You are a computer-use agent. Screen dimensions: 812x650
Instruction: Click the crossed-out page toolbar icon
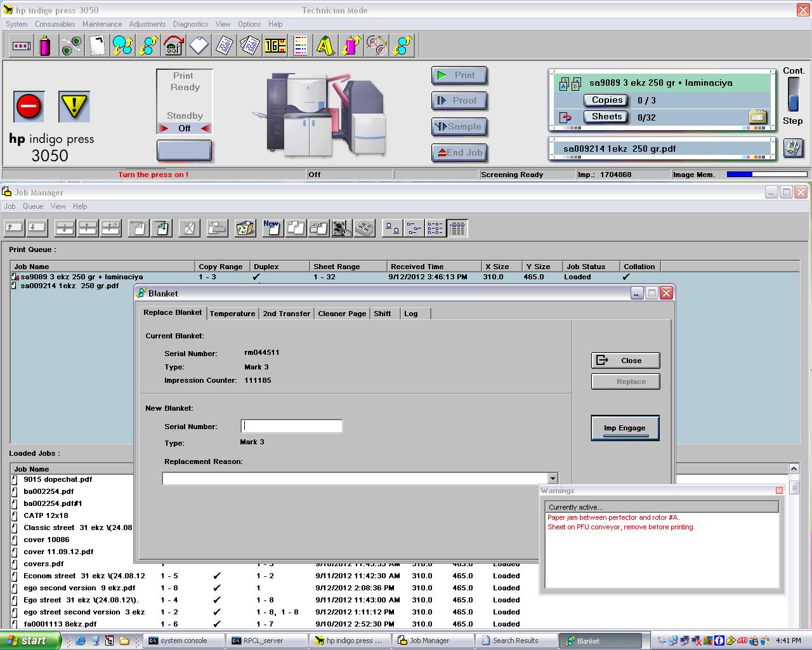point(188,228)
